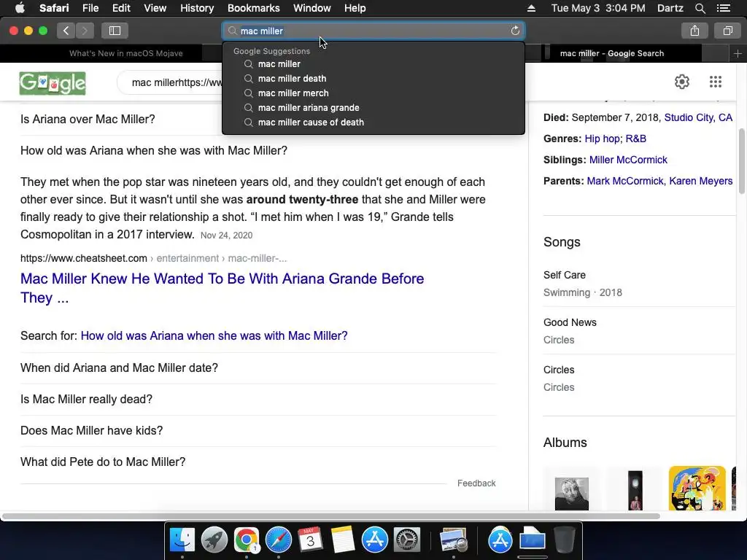Open the Dartz user menu
This screenshot has width=747, height=560.
[670, 8]
